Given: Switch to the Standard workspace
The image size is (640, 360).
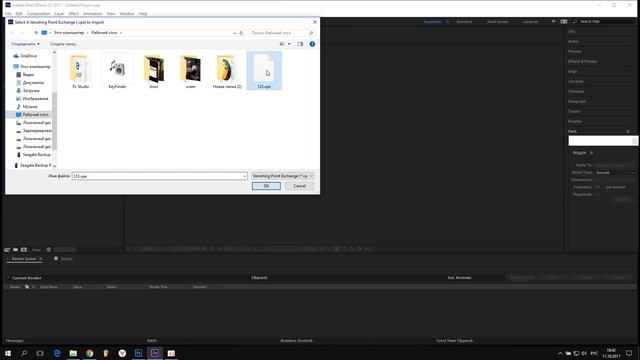Looking at the screenshot, I should coord(464,22).
